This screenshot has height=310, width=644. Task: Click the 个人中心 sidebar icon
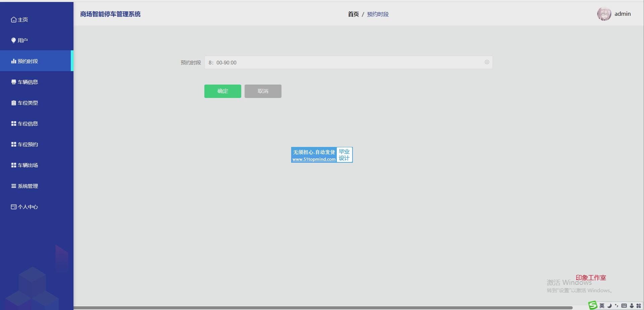13,207
